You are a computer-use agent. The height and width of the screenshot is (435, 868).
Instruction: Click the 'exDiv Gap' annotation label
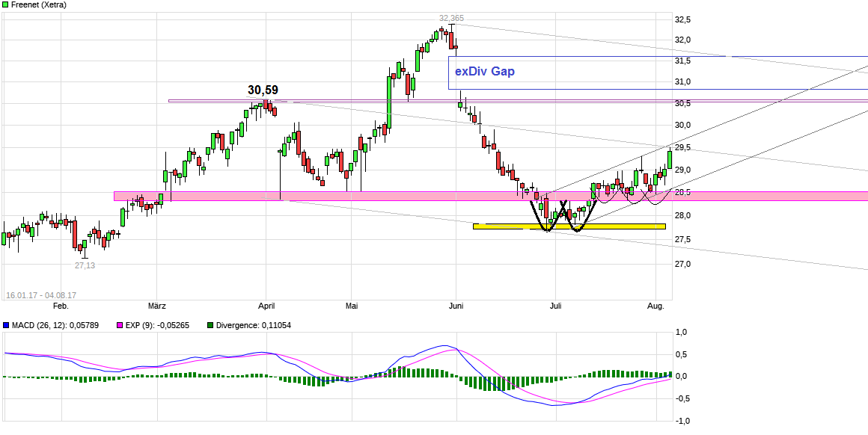(485, 71)
